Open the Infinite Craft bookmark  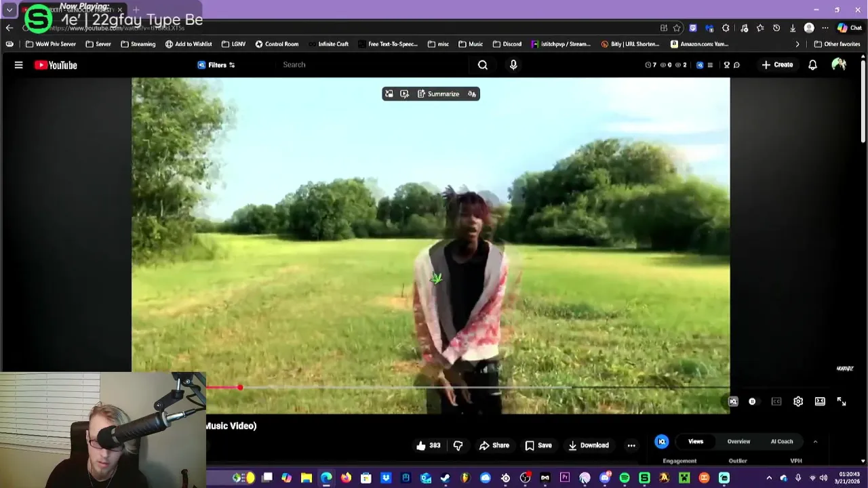[x=328, y=44]
